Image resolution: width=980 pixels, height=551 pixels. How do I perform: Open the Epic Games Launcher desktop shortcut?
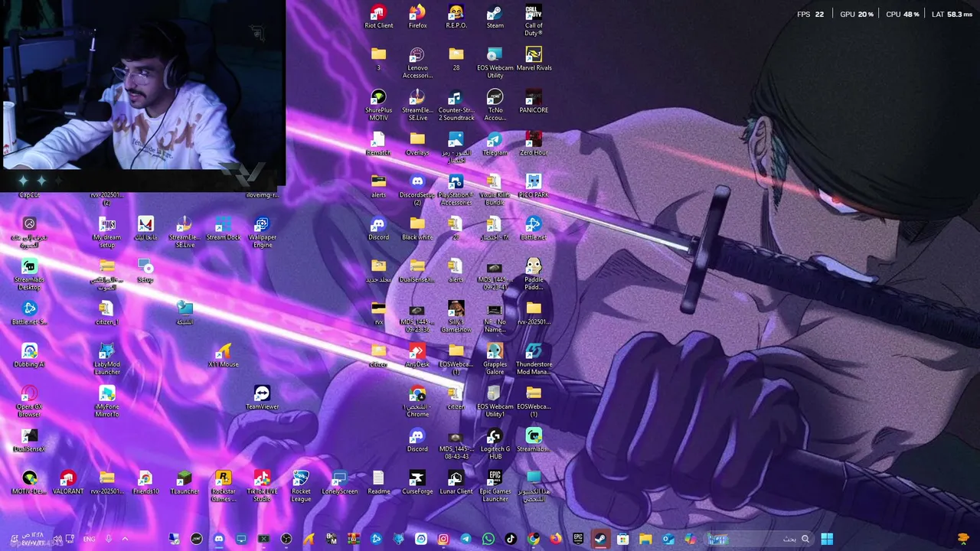point(495,486)
